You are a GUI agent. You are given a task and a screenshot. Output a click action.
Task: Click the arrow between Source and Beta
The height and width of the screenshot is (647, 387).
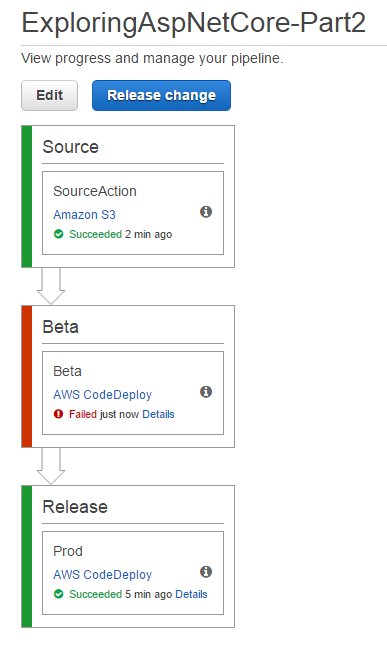(x=51, y=286)
